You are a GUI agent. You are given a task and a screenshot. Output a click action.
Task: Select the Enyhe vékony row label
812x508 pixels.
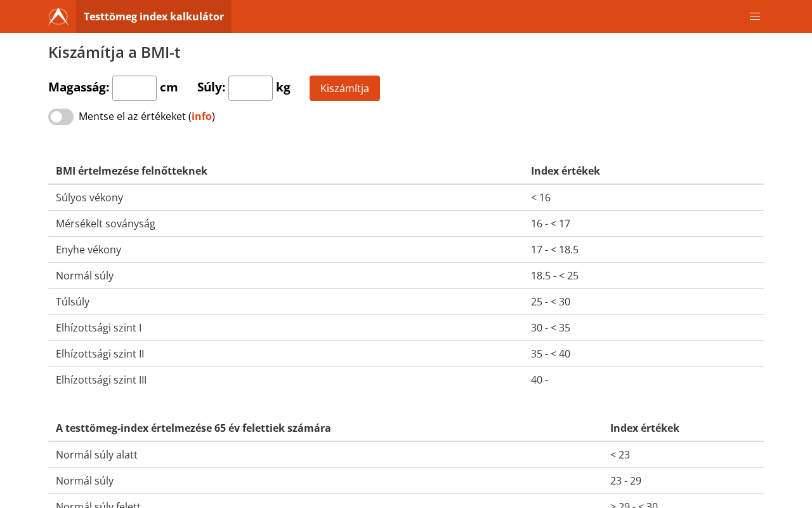click(x=88, y=250)
